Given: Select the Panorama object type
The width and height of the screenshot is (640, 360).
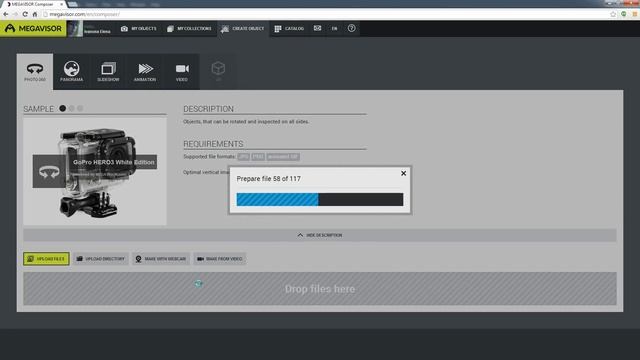Looking at the screenshot, I should point(71,72).
